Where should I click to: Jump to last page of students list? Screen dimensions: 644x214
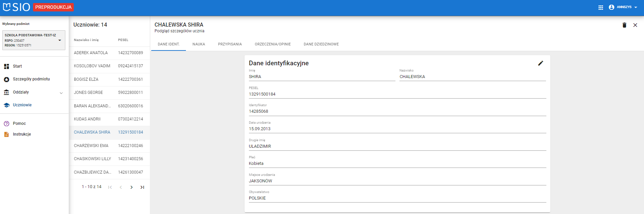(x=142, y=187)
